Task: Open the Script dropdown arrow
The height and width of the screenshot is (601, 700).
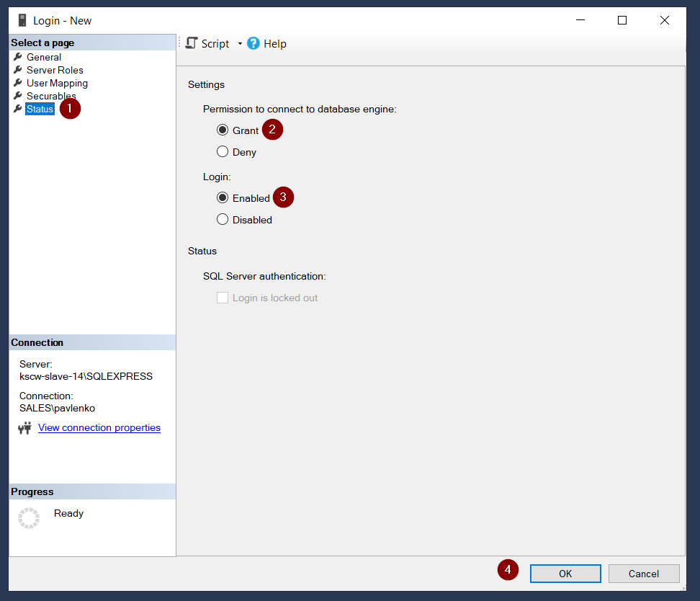Action: [x=240, y=44]
